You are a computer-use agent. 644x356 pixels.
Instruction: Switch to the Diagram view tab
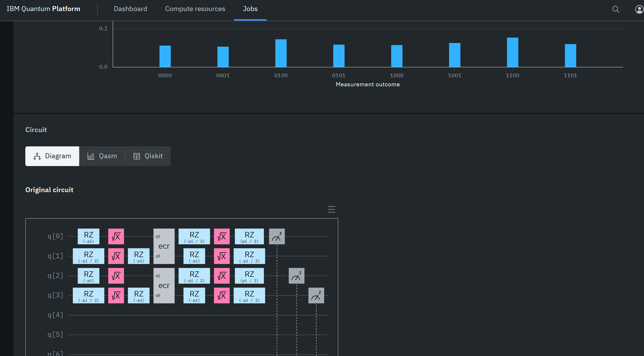pos(52,156)
